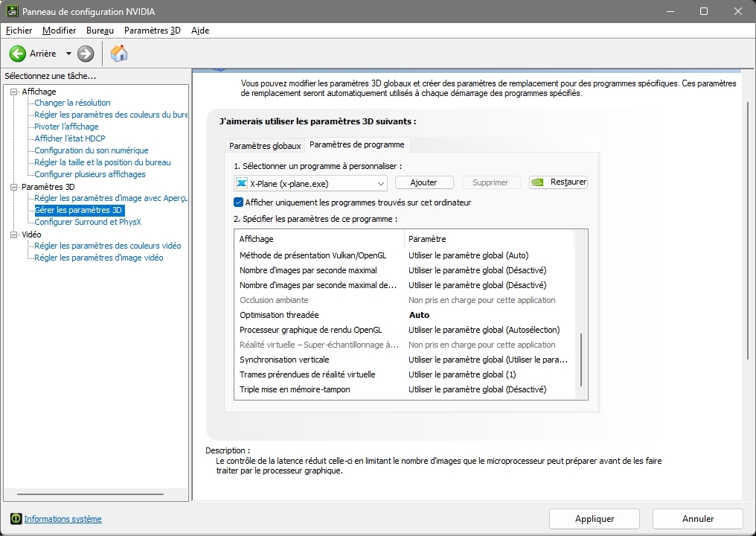Open Régler les paramètres d'image avec Aperçu

pyautogui.click(x=111, y=198)
